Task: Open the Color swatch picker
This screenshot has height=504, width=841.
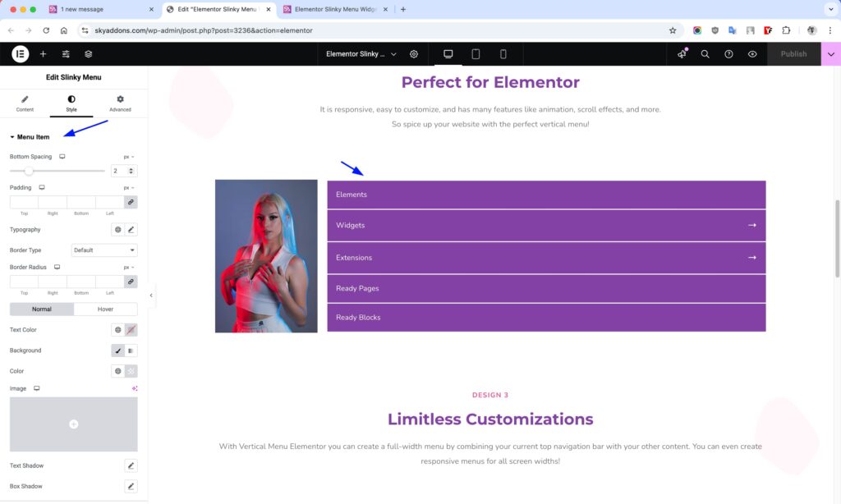Action: point(131,371)
